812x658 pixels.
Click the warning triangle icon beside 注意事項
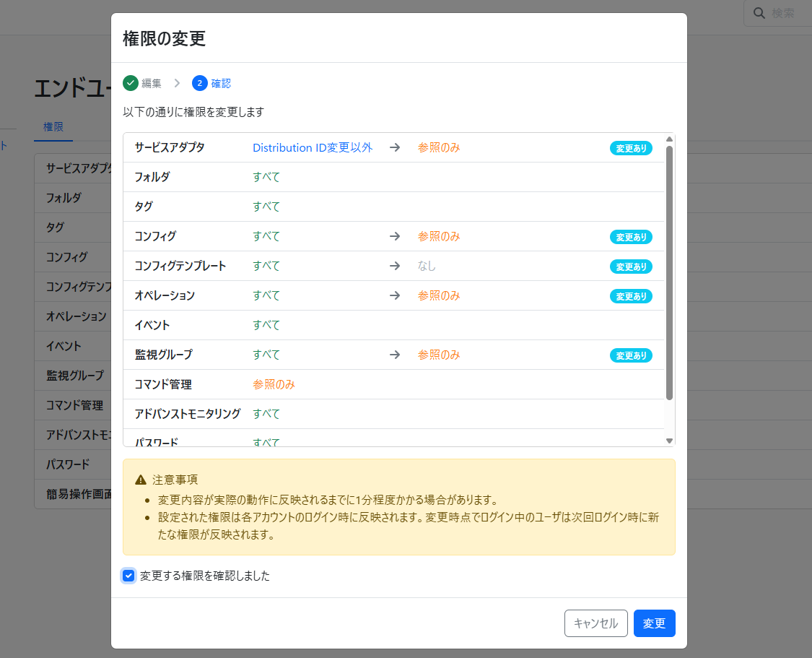[141, 480]
